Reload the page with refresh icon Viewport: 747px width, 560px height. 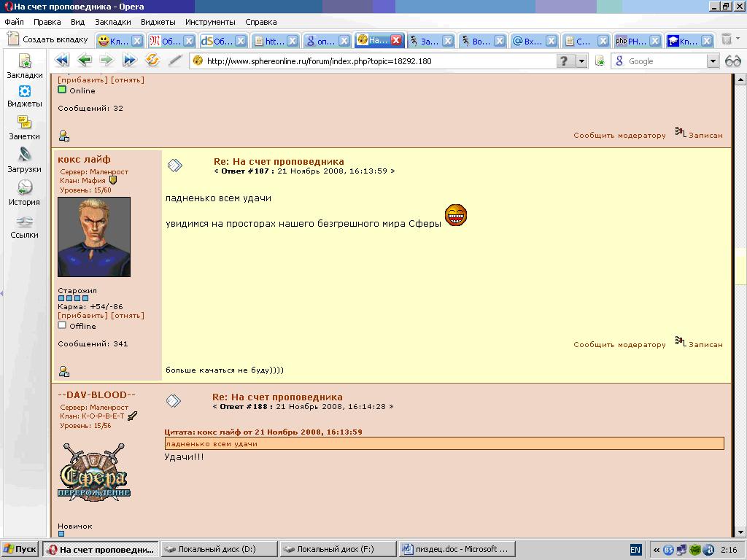coord(152,60)
